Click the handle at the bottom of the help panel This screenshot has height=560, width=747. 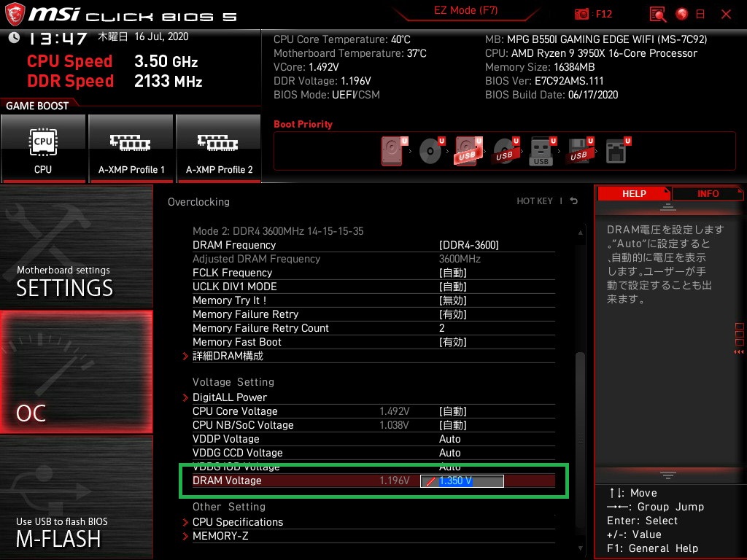click(668, 475)
